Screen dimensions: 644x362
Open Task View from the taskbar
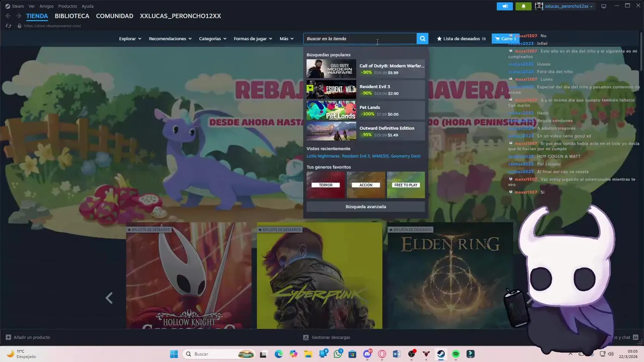point(263,354)
